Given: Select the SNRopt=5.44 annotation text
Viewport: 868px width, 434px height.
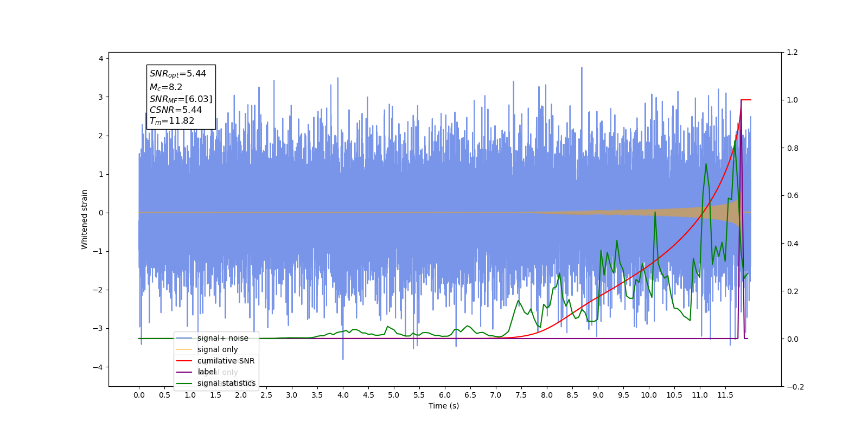Looking at the screenshot, I should [178, 74].
